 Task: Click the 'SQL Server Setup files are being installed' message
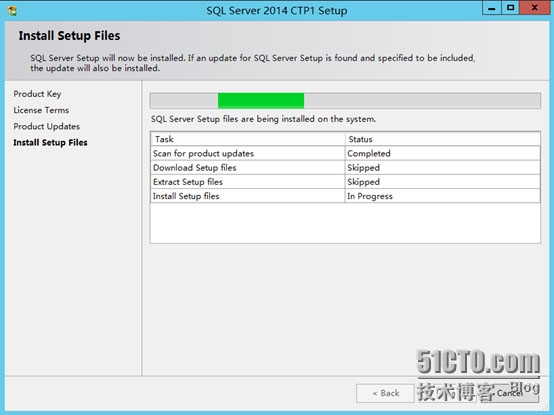tap(263, 119)
